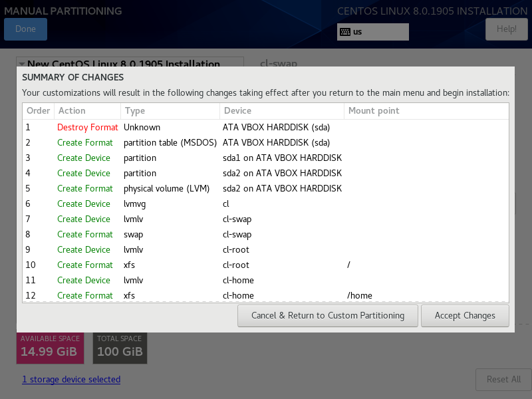Select 'cl-swap' device in row 7
Screen dimensions: 532x399
point(237,219)
